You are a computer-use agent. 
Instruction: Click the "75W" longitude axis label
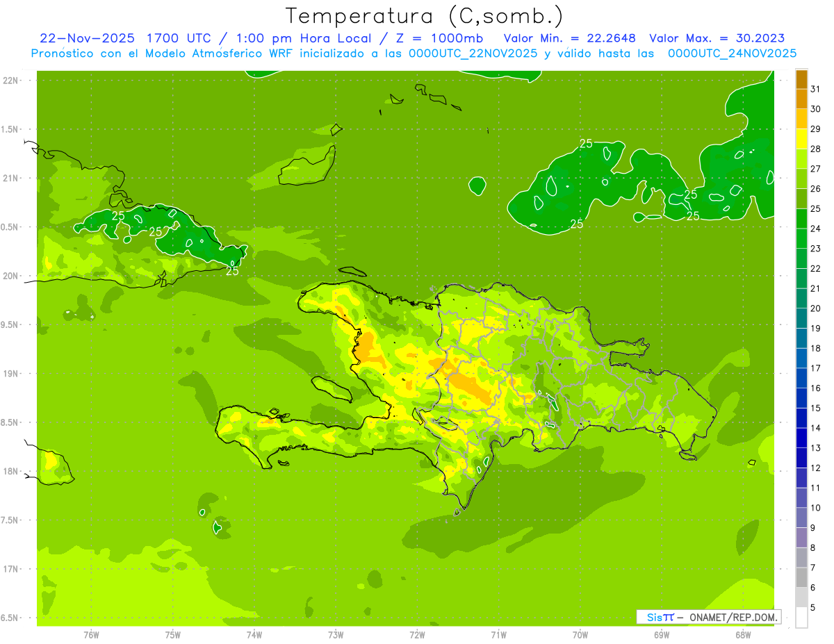(x=172, y=636)
